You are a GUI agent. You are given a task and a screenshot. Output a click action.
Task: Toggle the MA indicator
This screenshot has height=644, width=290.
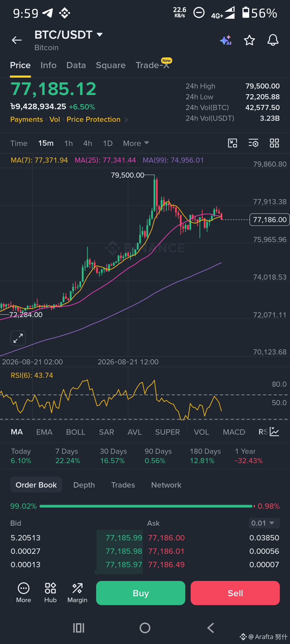[17, 432]
